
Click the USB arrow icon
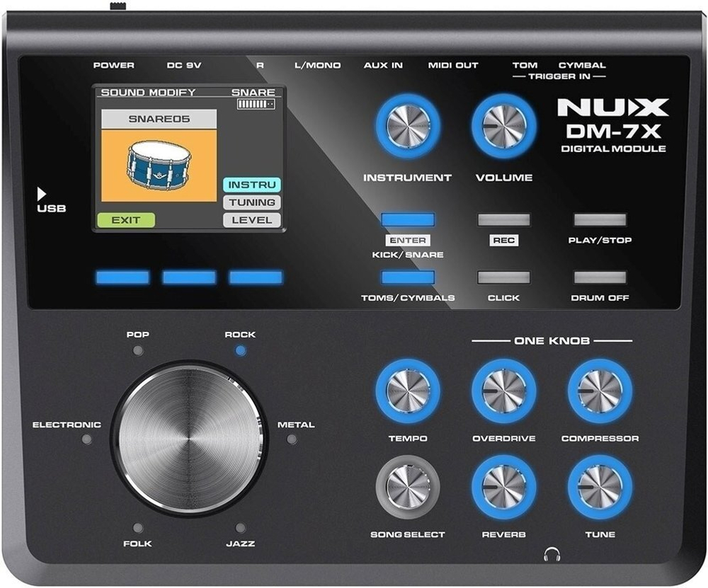[x=42, y=194]
